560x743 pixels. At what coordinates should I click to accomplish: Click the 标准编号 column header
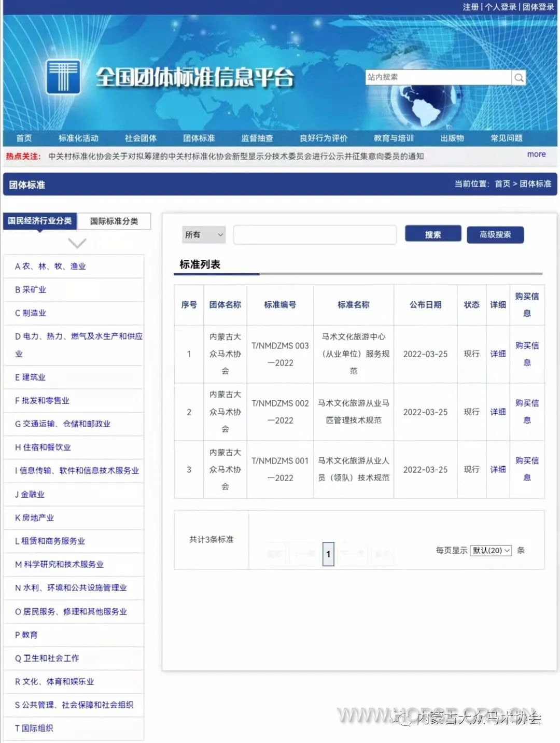click(280, 304)
